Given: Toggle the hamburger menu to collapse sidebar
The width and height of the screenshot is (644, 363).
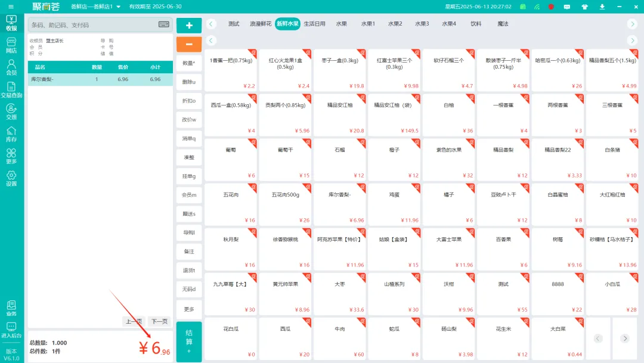Looking at the screenshot, I should click(11, 7).
